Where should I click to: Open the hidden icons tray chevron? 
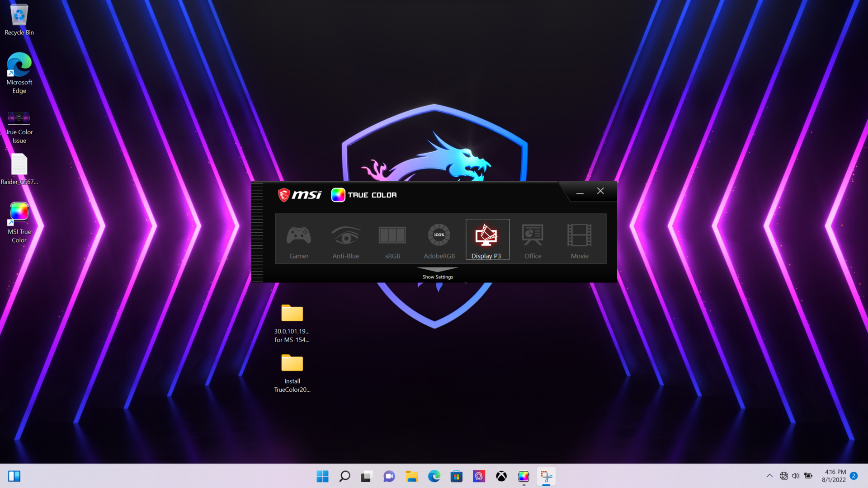click(x=769, y=476)
